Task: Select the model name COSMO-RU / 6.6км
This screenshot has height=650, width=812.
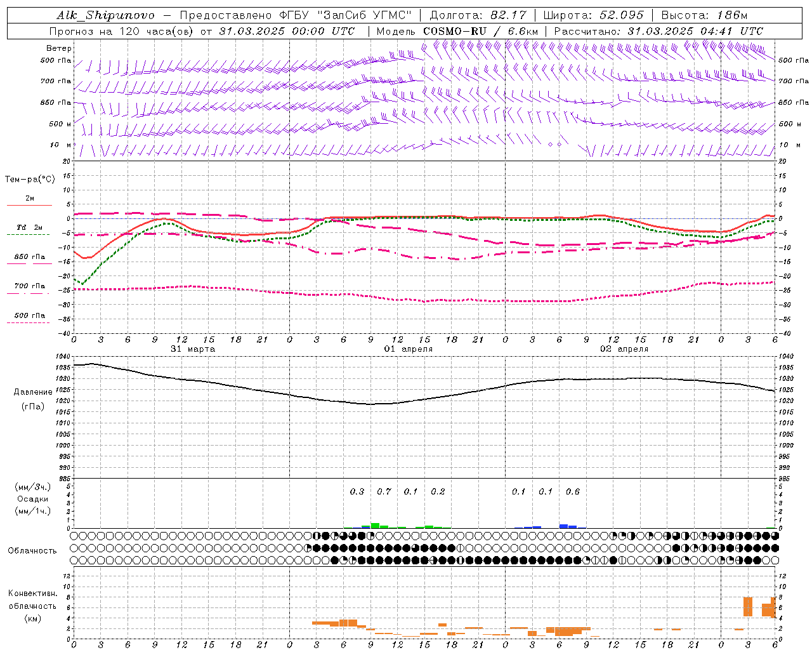Action: click(x=480, y=31)
